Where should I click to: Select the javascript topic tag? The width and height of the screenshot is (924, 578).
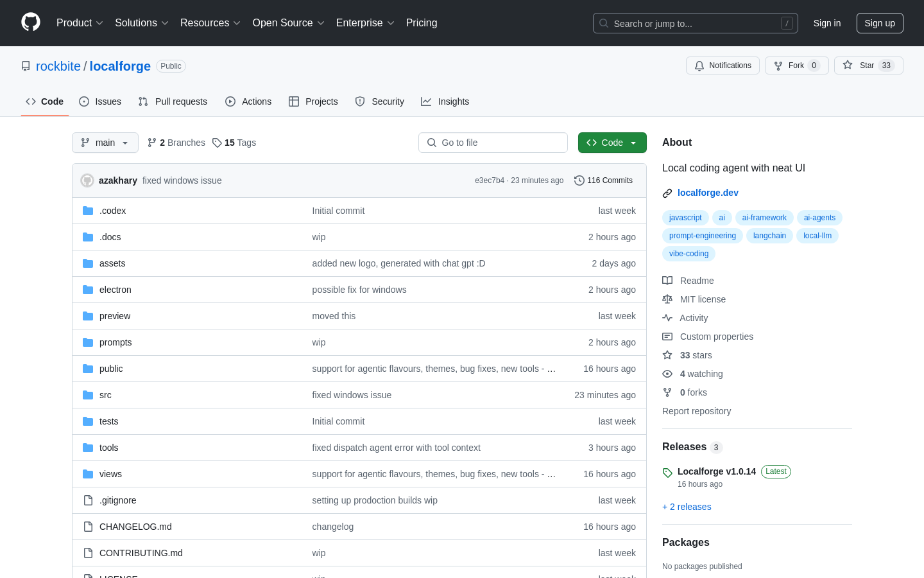tap(685, 218)
